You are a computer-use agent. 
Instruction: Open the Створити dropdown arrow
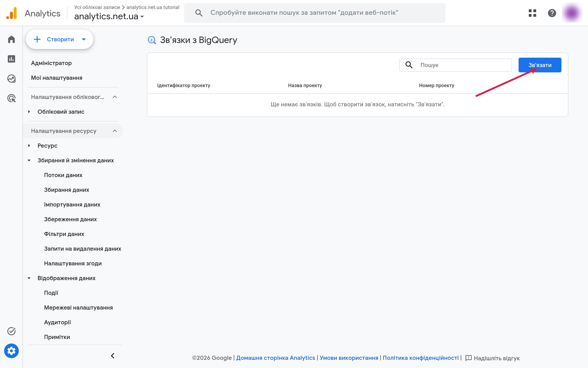(x=84, y=39)
